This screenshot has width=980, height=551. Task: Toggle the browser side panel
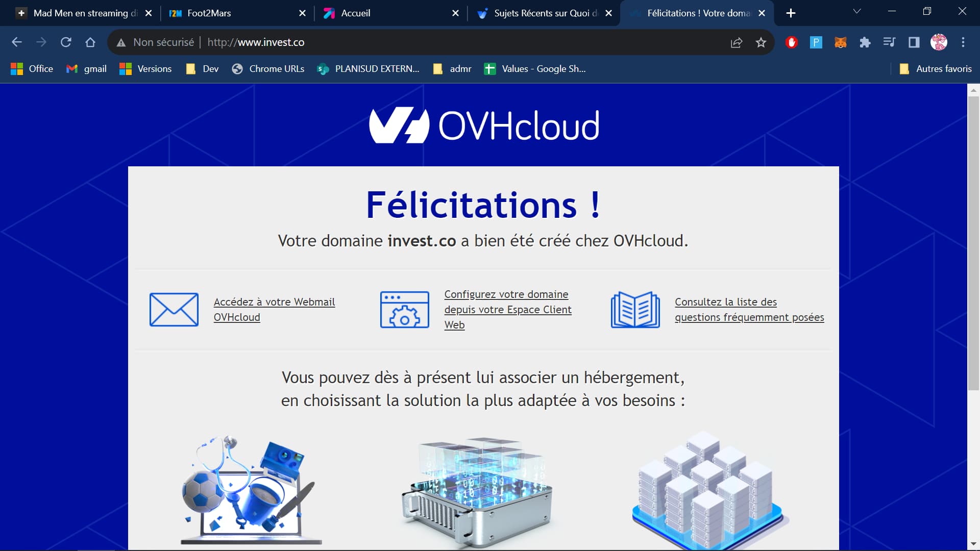[x=914, y=42]
